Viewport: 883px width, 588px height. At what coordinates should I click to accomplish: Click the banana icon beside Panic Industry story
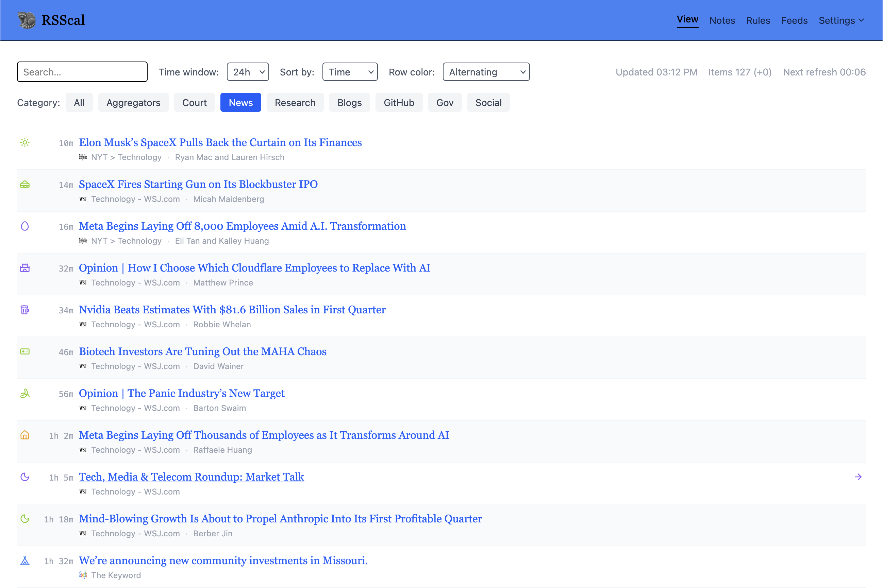tap(25, 393)
